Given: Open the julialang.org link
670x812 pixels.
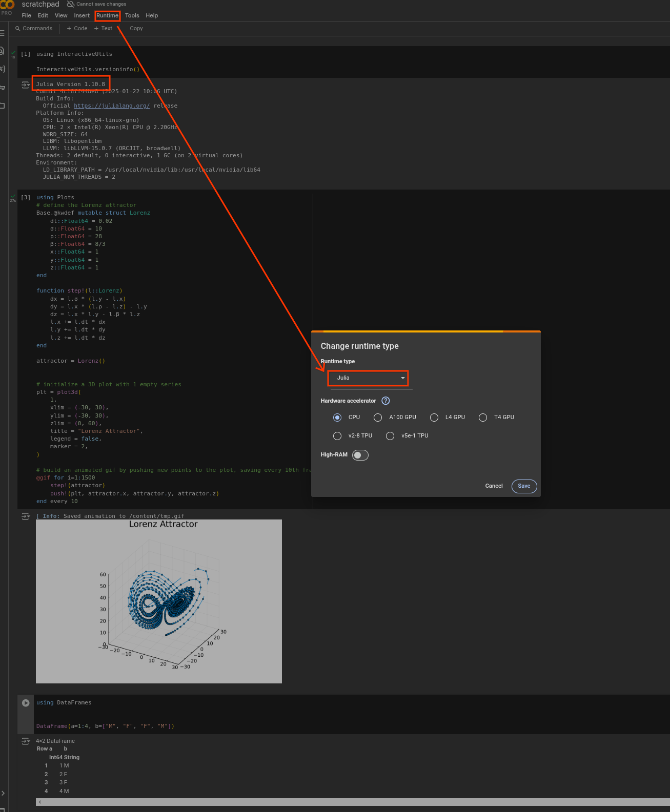Looking at the screenshot, I should [112, 106].
